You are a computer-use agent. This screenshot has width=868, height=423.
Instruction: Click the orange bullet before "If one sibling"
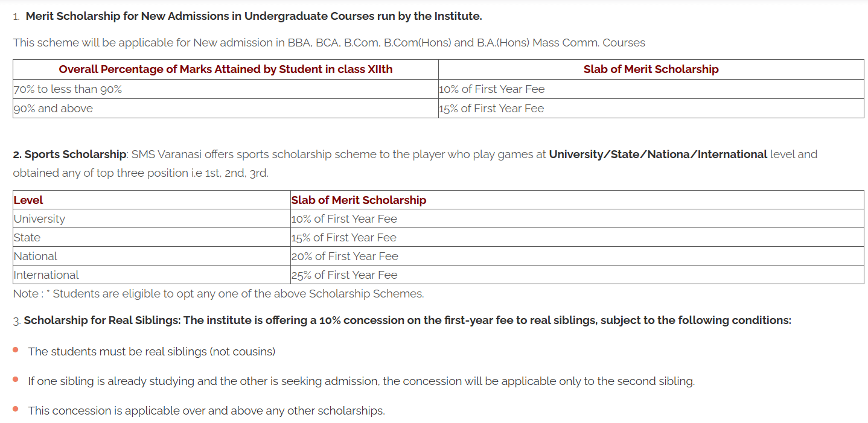tap(16, 380)
